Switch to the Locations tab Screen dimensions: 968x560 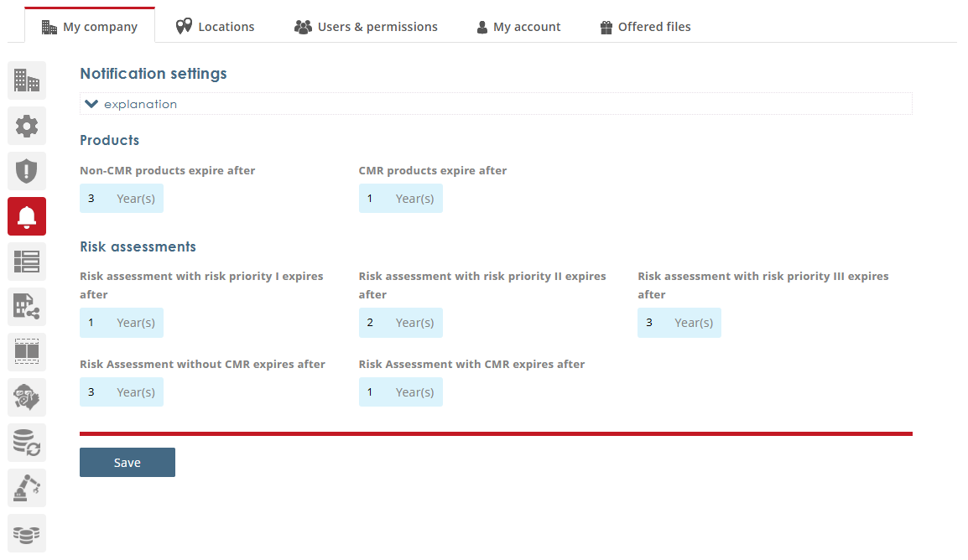click(215, 27)
